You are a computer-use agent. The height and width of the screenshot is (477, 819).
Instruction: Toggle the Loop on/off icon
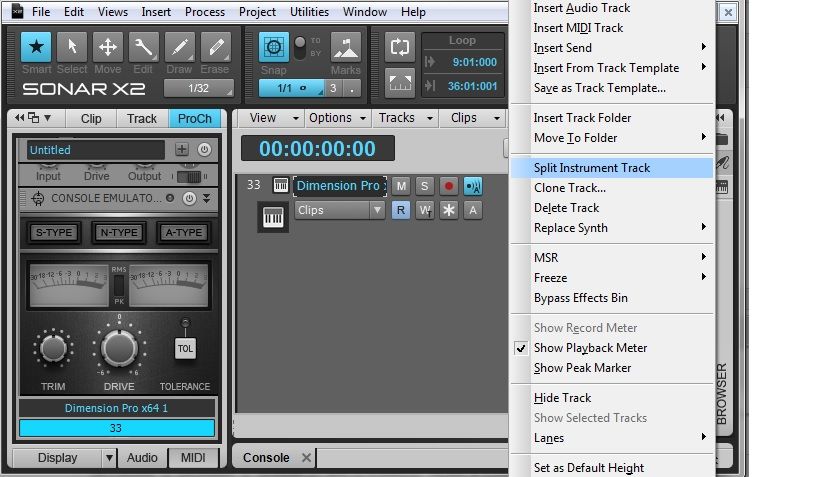pos(400,47)
